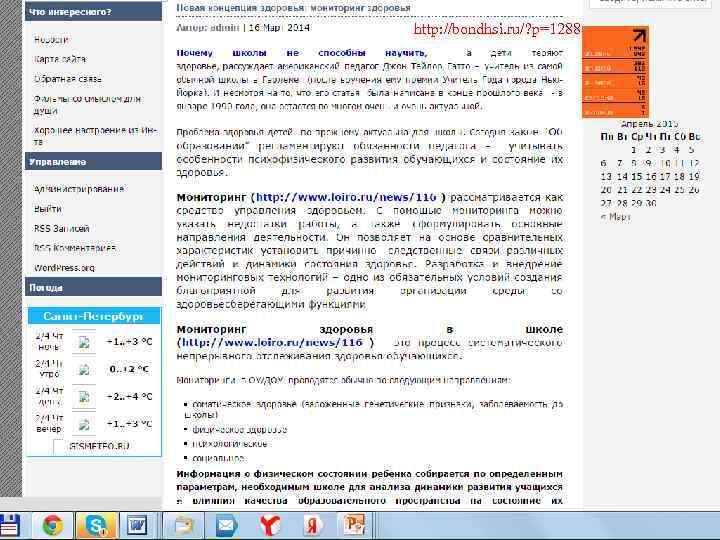
Task: Open the Карта сайта link
Action: (x=60, y=59)
